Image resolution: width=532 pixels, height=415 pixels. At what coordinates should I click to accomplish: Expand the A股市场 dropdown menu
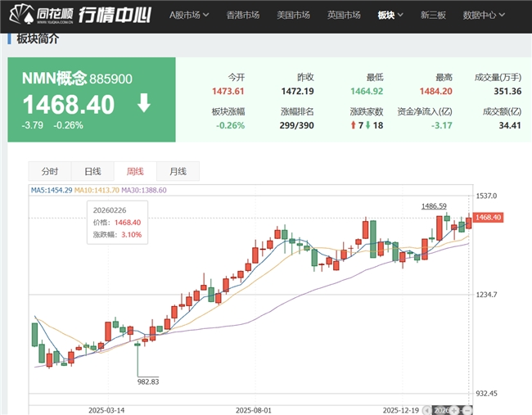coord(188,15)
